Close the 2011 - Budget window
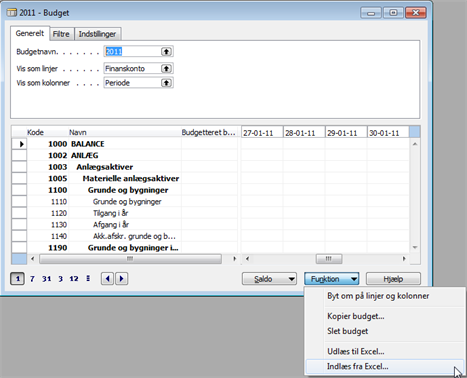The width and height of the screenshot is (467, 378). coord(416,13)
